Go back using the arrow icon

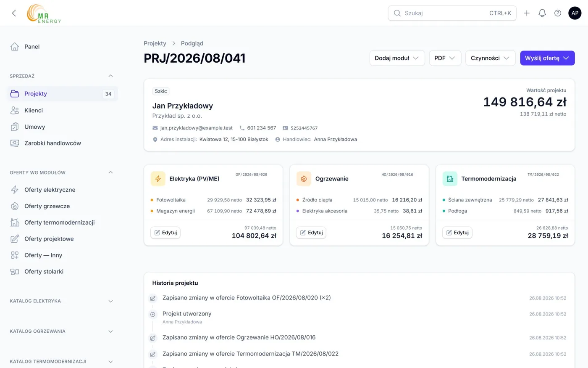[x=14, y=13]
